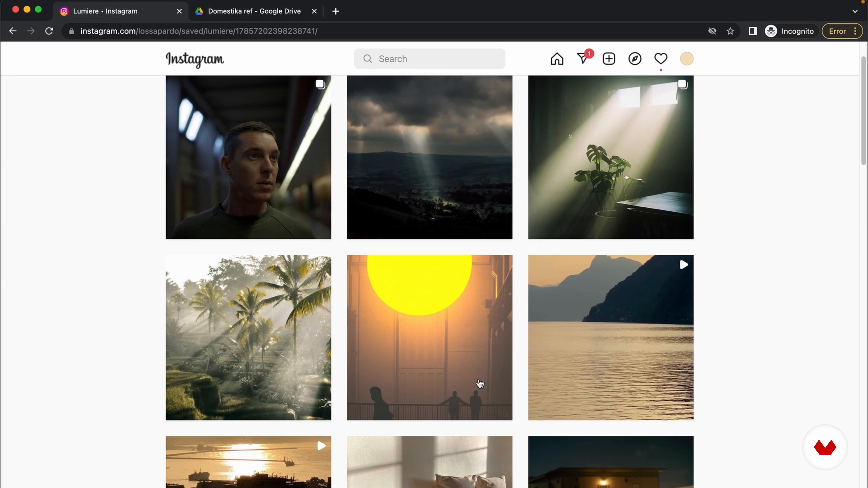This screenshot has width=868, height=488.
Task: Open the golden harbor sunset video
Action: coord(248,462)
